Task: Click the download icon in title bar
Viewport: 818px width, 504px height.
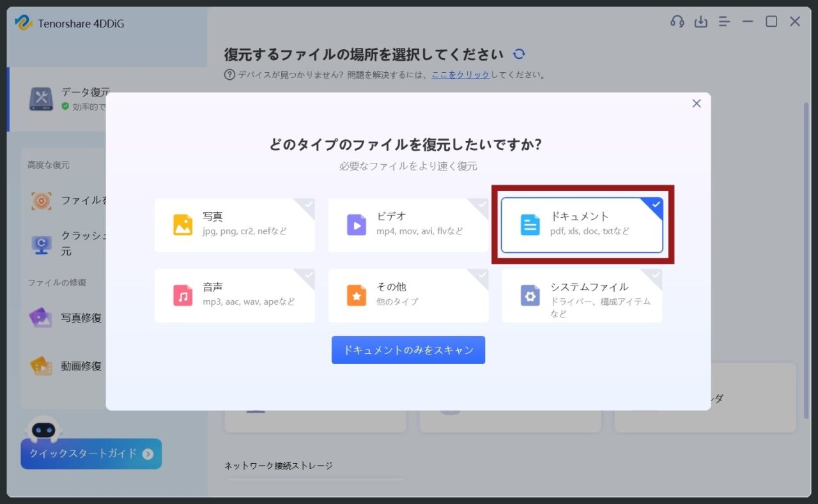Action: point(701,22)
